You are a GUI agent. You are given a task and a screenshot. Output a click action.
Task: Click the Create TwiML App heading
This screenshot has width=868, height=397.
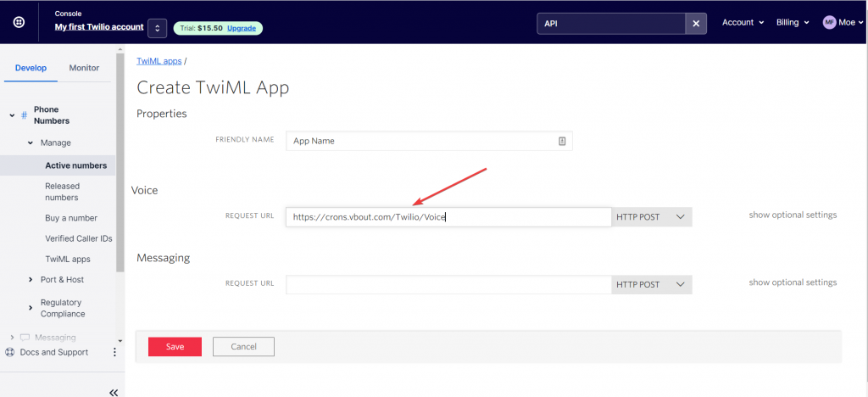[213, 88]
